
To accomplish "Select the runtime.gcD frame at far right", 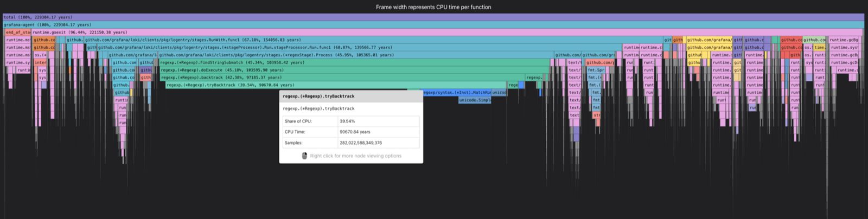I will tap(844, 62).
